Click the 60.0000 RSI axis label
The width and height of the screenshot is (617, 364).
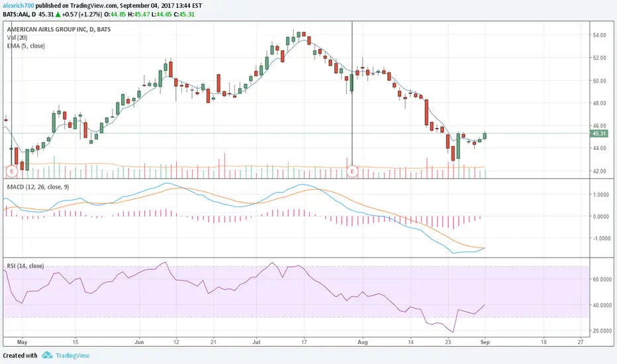602,279
